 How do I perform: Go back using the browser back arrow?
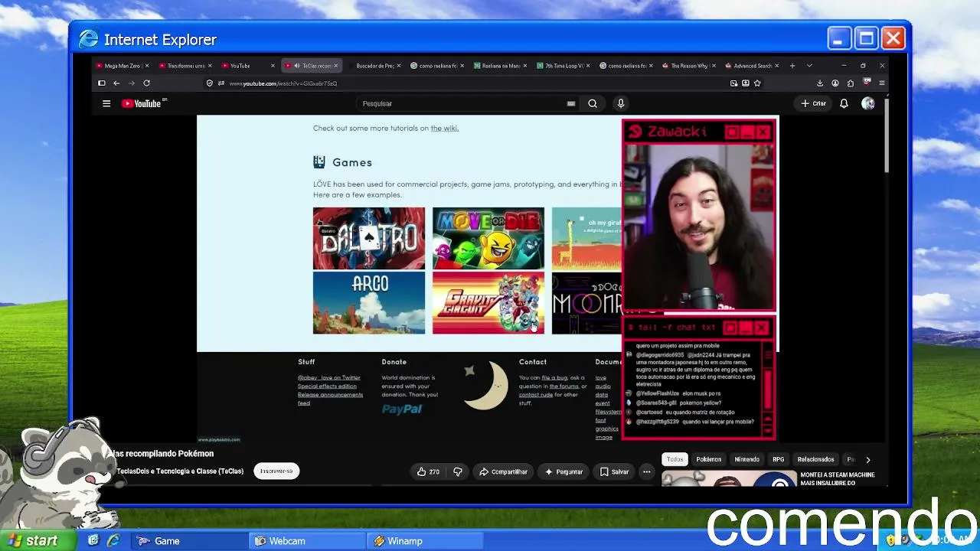click(x=116, y=83)
